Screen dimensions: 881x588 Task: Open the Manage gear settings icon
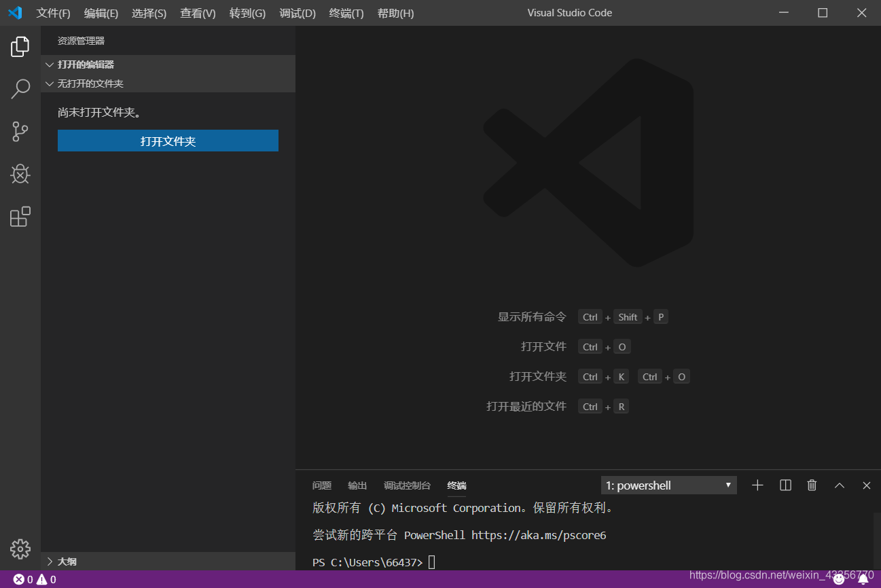tap(20, 549)
